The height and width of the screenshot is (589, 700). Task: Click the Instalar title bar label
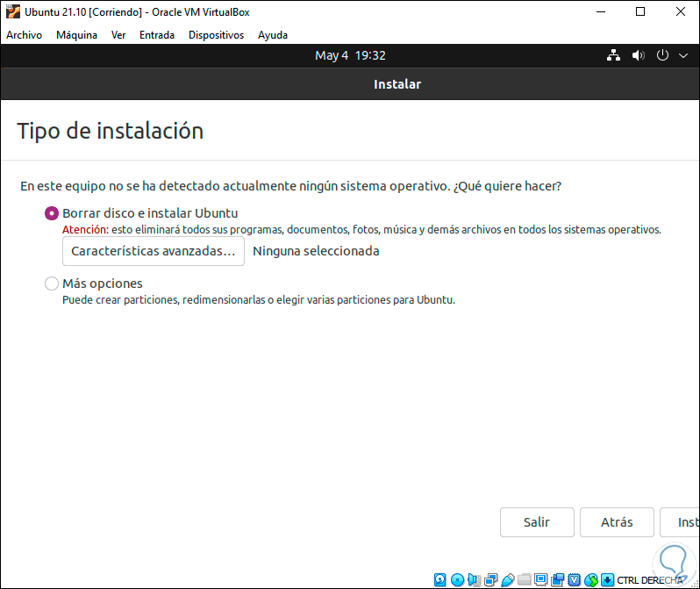pos(397,84)
